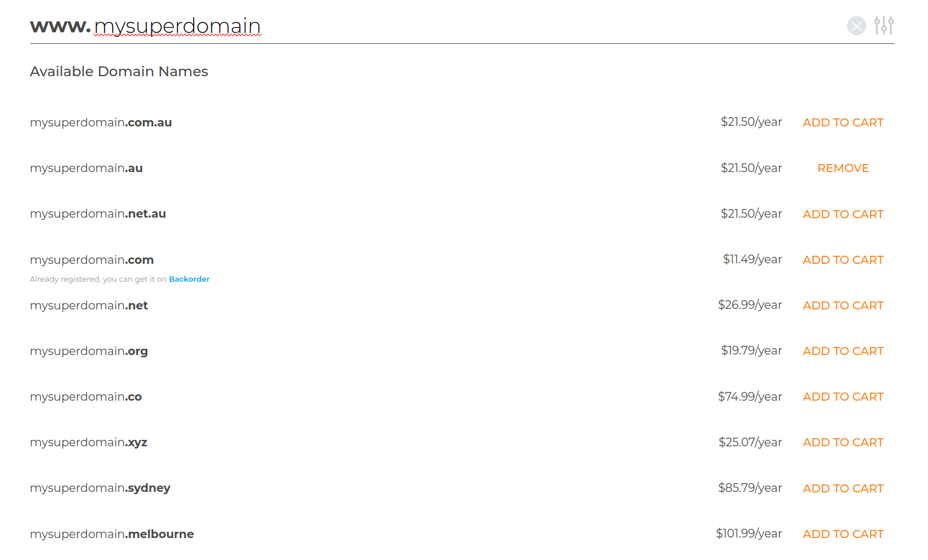Screen dimensions: 928x560
Task: Select the mysuperdomain.com.au domain name
Action: tap(101, 122)
